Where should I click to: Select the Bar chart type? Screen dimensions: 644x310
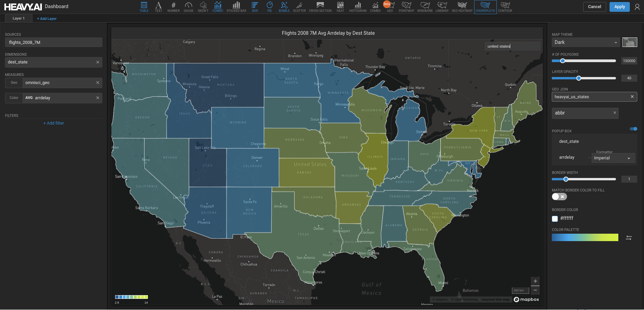[255, 7]
